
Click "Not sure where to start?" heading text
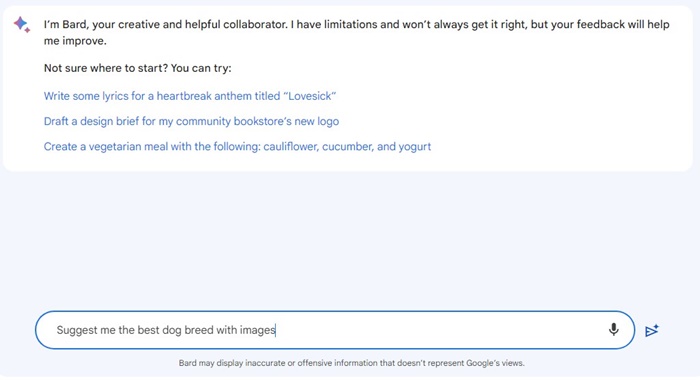pos(105,68)
